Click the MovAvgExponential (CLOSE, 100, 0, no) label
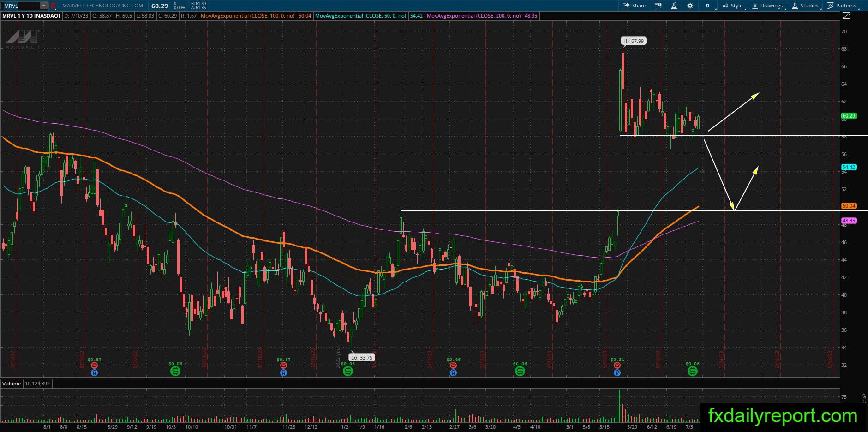The image size is (868, 432). point(248,16)
